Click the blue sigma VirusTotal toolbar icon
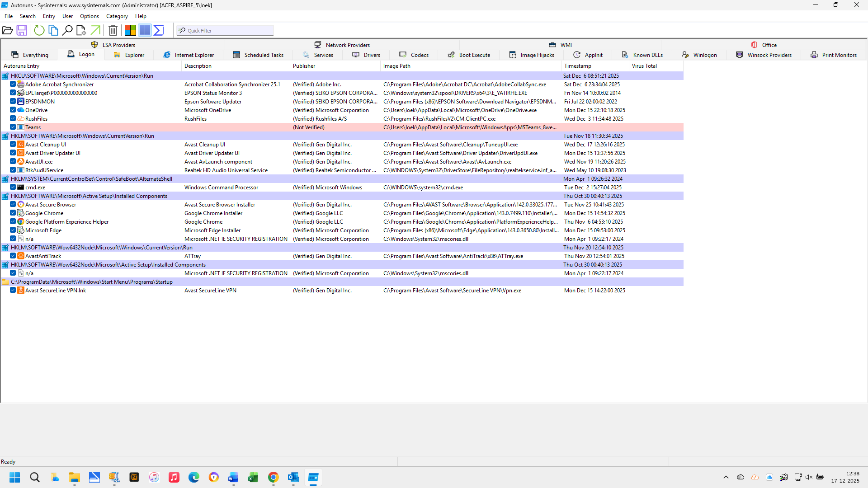This screenshot has height=488, width=868. [159, 30]
